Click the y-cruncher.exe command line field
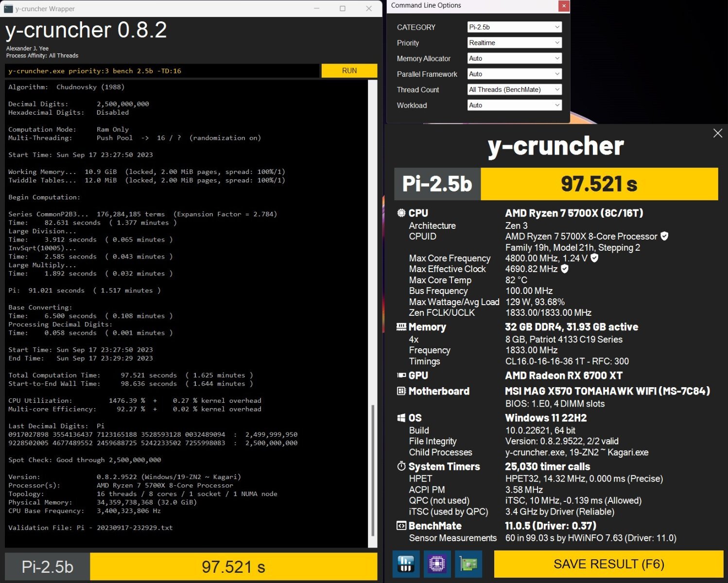 coord(162,71)
